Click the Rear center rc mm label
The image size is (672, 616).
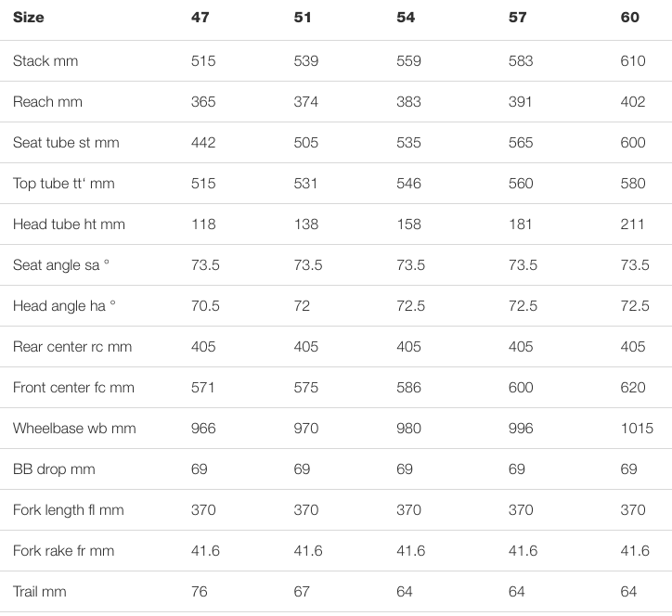click(x=72, y=347)
